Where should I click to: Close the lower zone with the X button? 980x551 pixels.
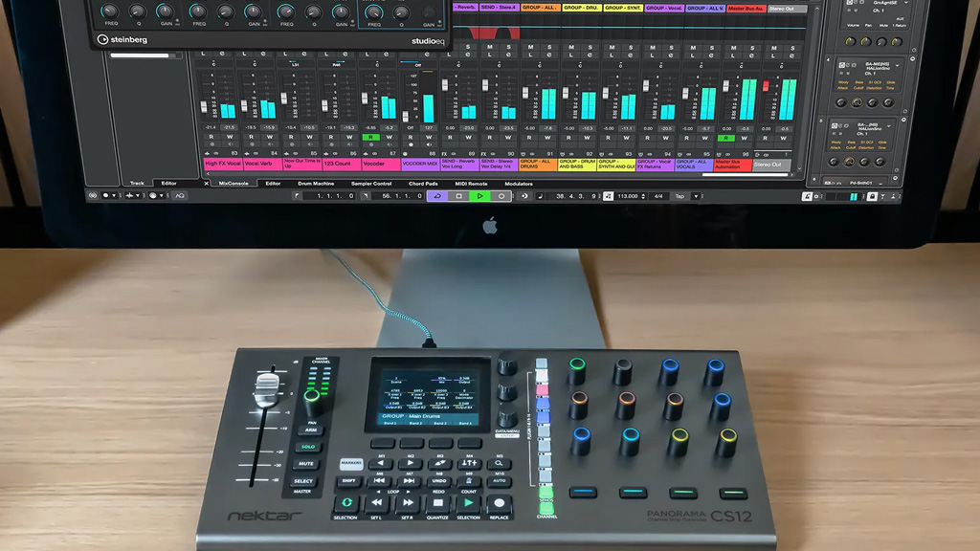point(207,184)
